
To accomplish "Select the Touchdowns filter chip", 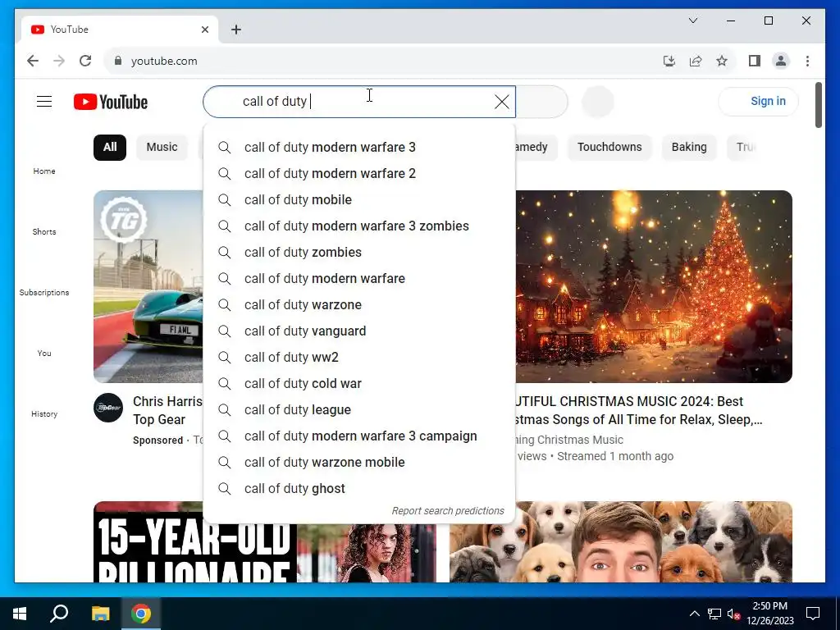I will (x=609, y=148).
